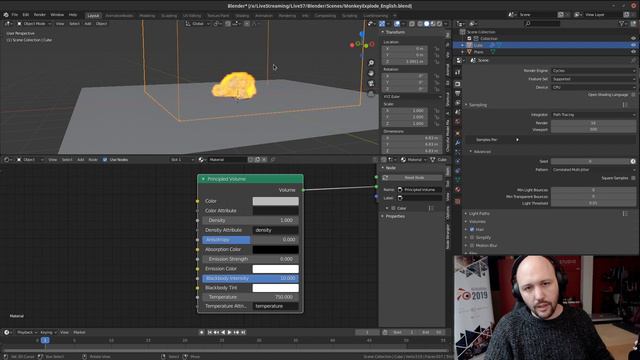The height and width of the screenshot is (360, 640).
Task: Hide the Plane object with eye icon
Action: tap(633, 52)
